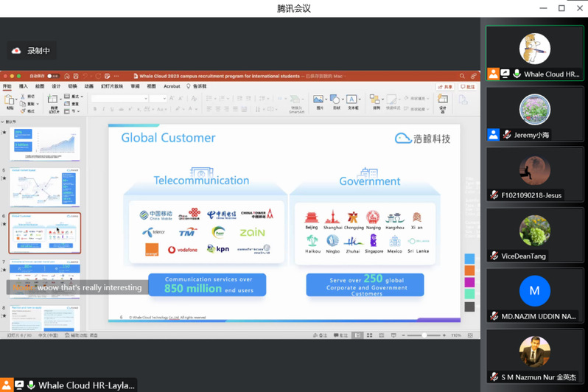Open the 幻灯片放映 (Slide Show) ribbon tab
Screen dimensions: 588x392
112,86
